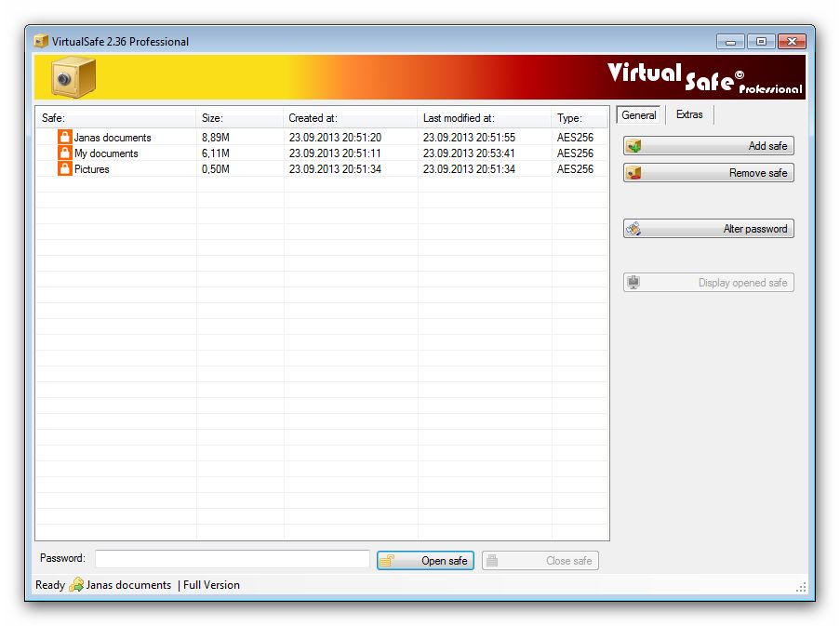
Task: Click created date 23.09.2013 20:51:11
Action: pyautogui.click(x=335, y=153)
